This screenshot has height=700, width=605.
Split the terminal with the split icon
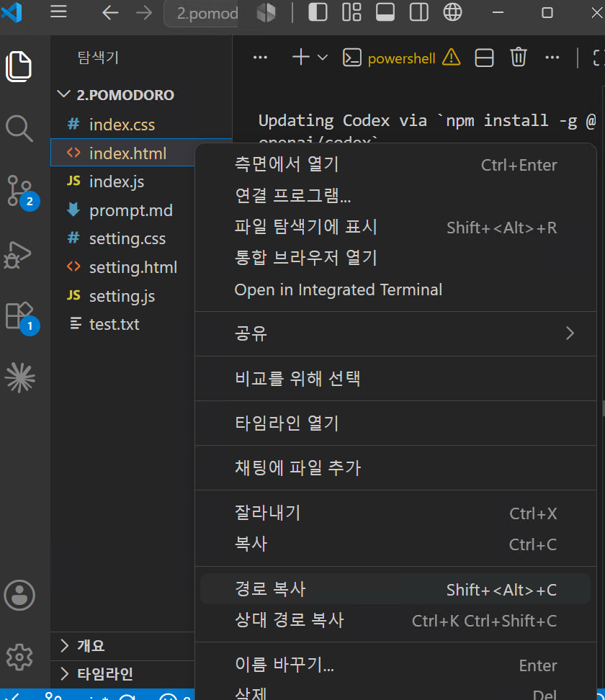point(484,58)
